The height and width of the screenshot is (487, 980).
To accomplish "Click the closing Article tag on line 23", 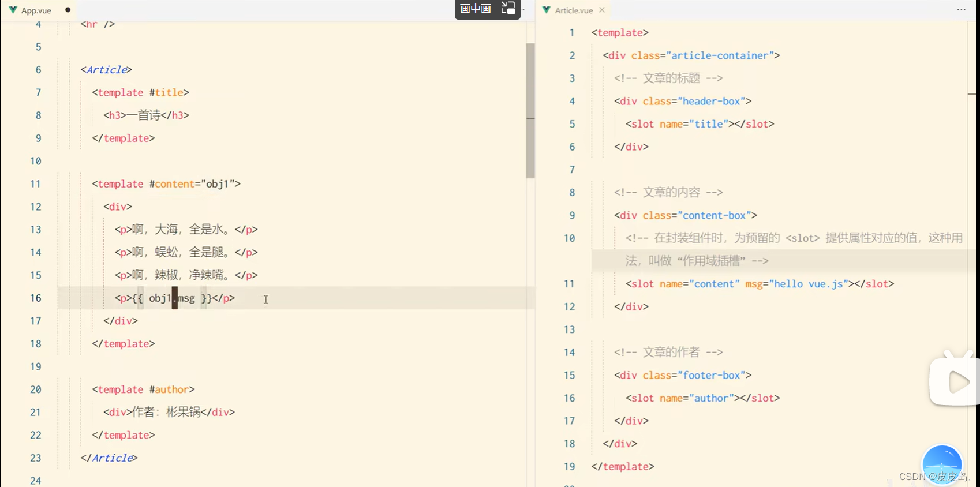I will [109, 458].
